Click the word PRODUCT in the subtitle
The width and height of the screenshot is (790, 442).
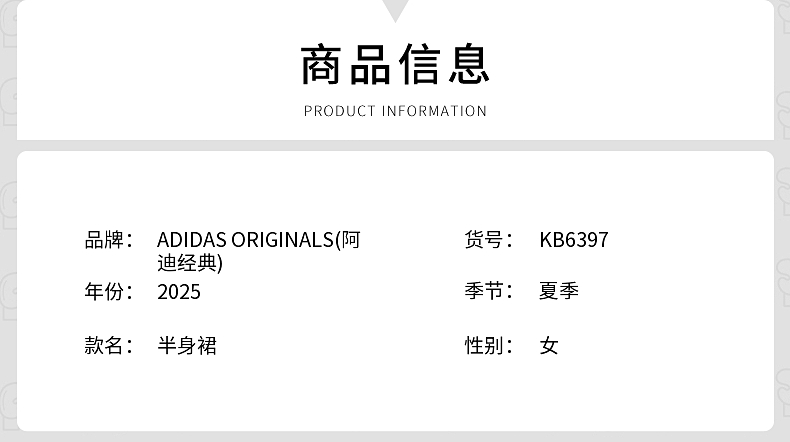click(x=339, y=111)
